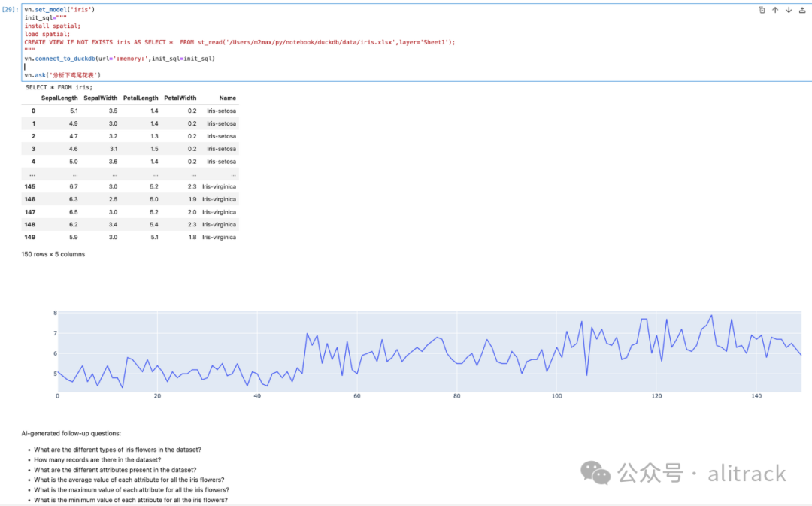
Task: Duplicate the cell with the copy icon
Action: 761,10
